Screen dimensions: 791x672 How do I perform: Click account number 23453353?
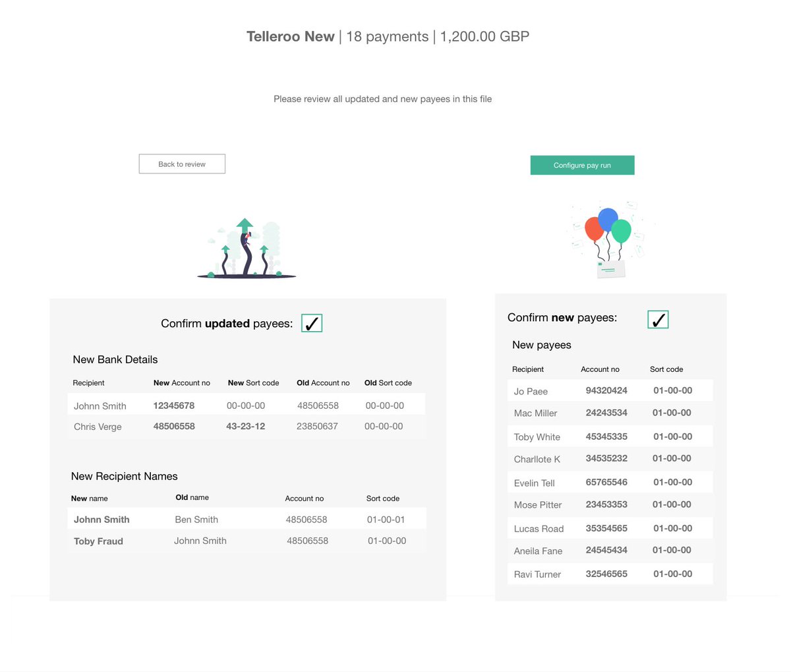[606, 504]
